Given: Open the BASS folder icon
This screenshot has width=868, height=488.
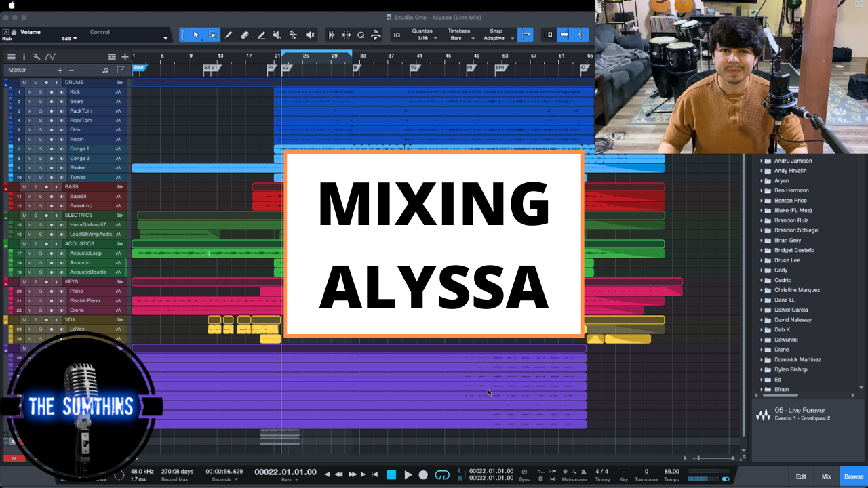Looking at the screenshot, I should pyautogui.click(x=120, y=186).
